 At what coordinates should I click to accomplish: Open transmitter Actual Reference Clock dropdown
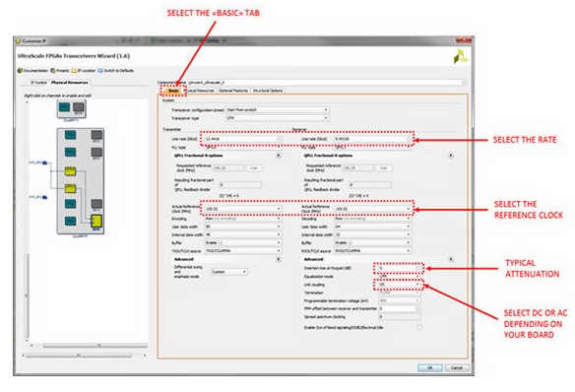(243, 209)
